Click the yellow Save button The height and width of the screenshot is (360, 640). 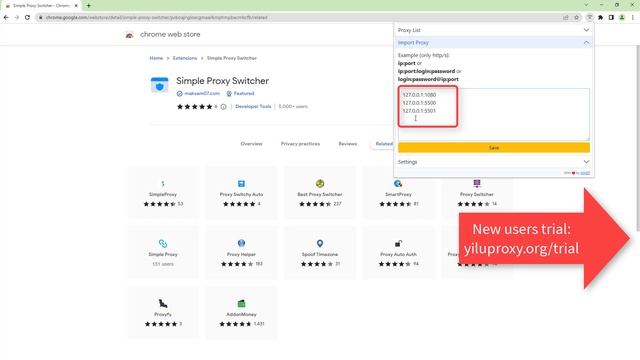coord(494,148)
